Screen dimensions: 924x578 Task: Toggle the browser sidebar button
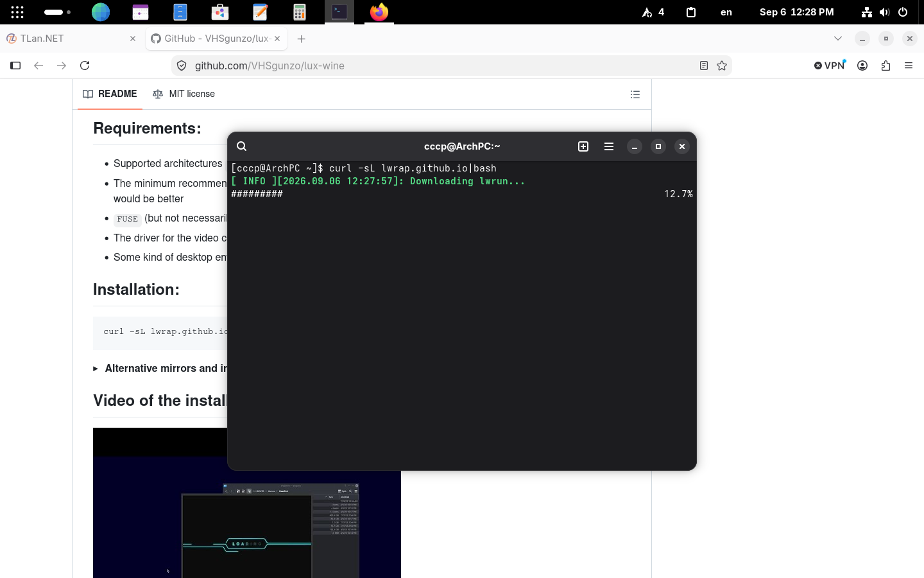coord(15,66)
